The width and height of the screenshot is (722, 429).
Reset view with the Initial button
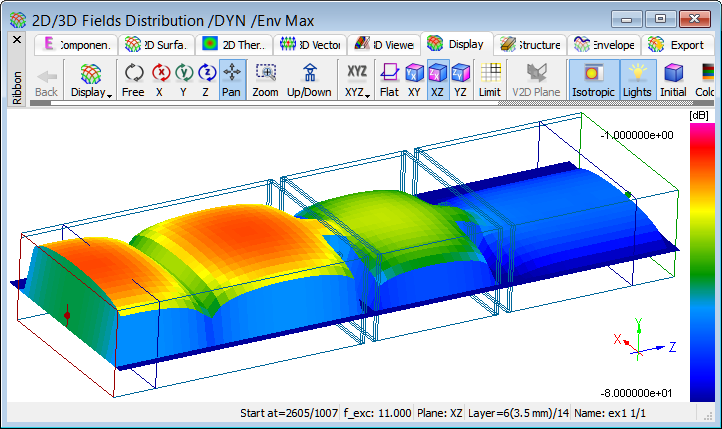[674, 79]
